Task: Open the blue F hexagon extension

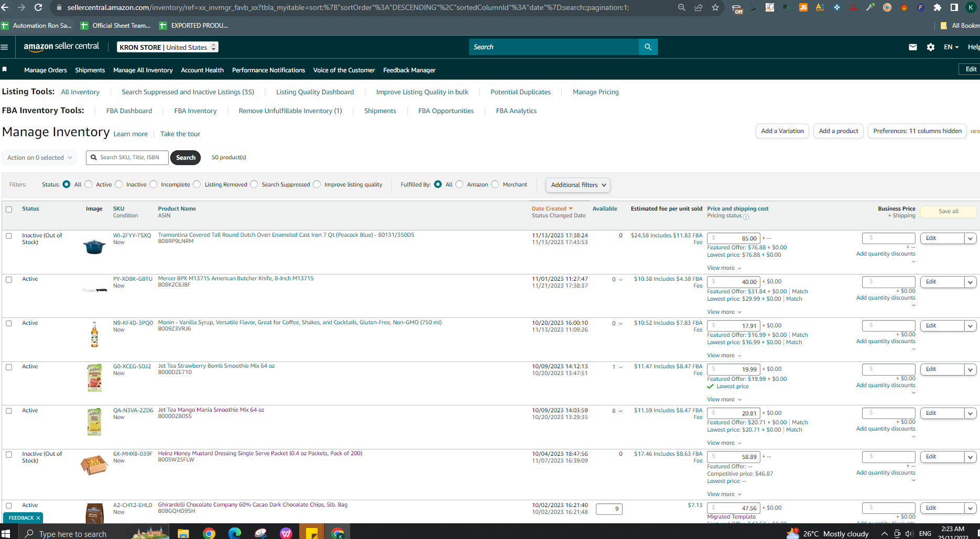Action: pos(921,7)
